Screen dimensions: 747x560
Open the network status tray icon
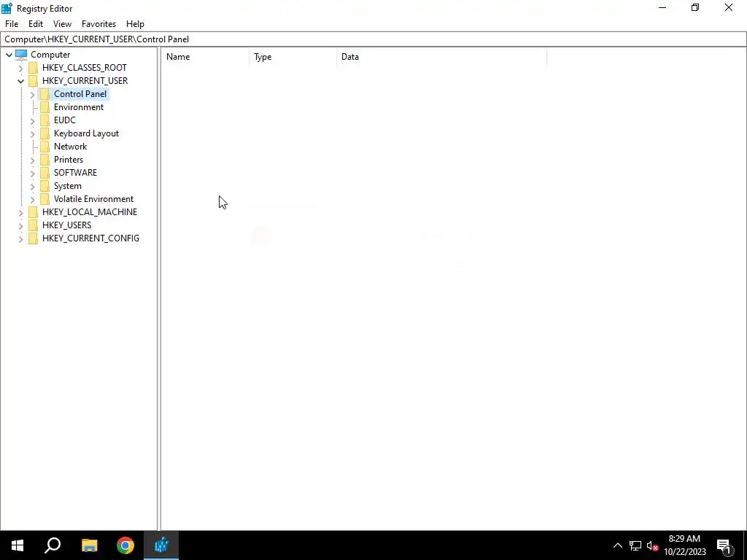635,545
